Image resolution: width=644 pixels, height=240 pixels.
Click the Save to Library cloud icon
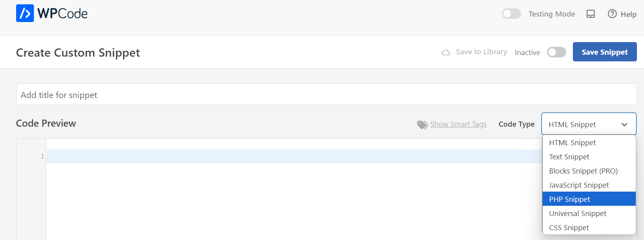pyautogui.click(x=446, y=52)
